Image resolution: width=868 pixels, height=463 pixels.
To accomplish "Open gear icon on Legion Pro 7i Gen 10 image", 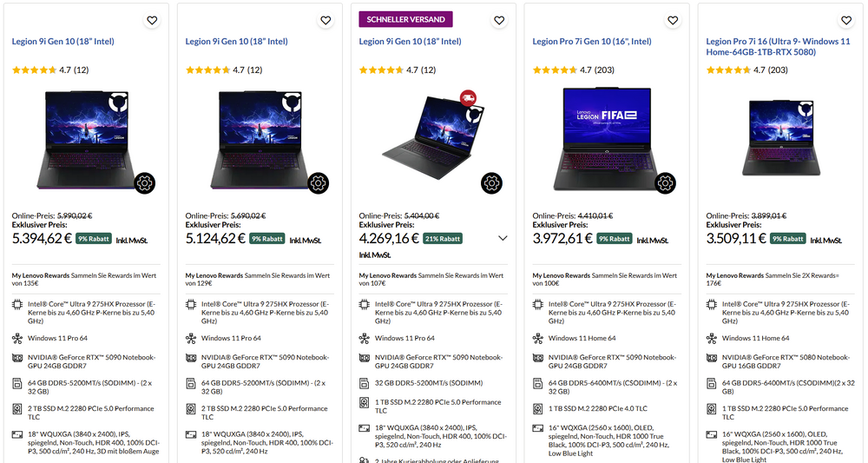I will pyautogui.click(x=666, y=182).
